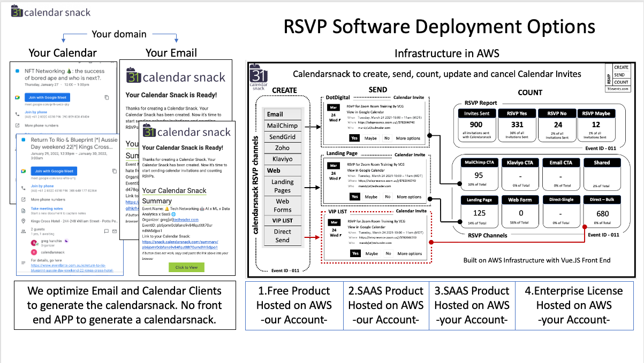Open More options in the Landing Page invite
644x363 pixels.
(408, 197)
